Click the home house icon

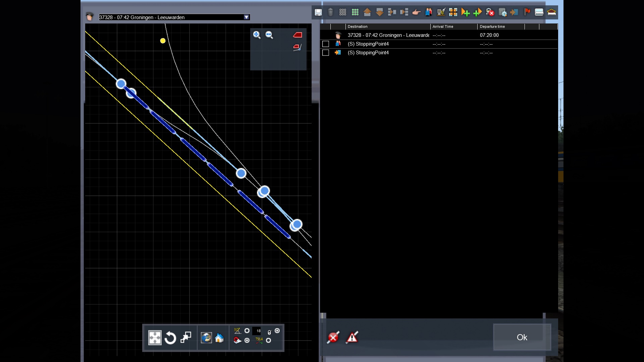tap(219, 338)
